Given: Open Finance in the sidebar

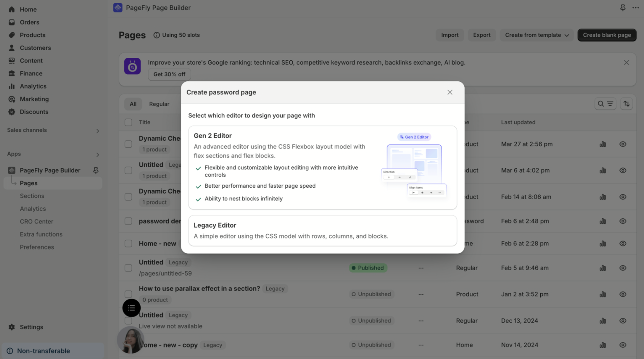Looking at the screenshot, I should click(x=31, y=73).
